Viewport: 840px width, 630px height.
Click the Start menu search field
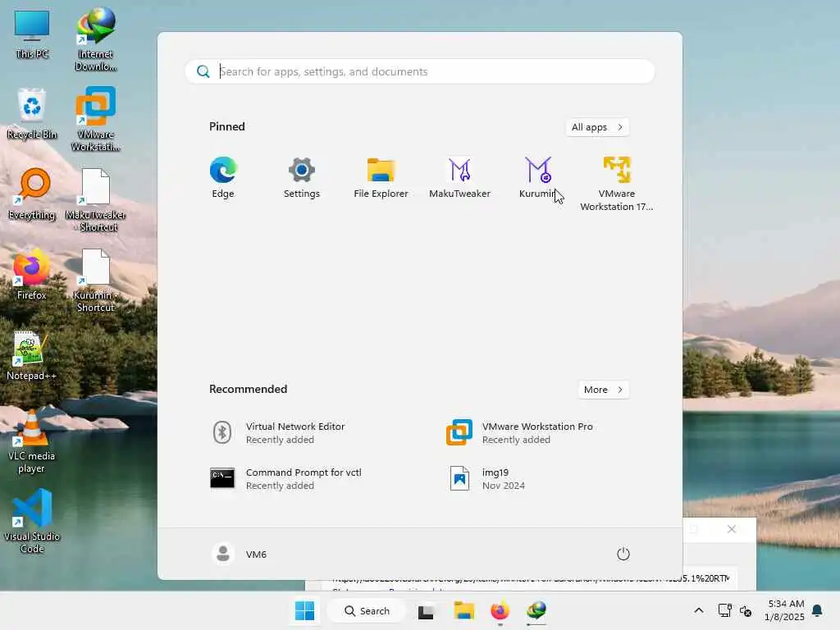click(420, 71)
